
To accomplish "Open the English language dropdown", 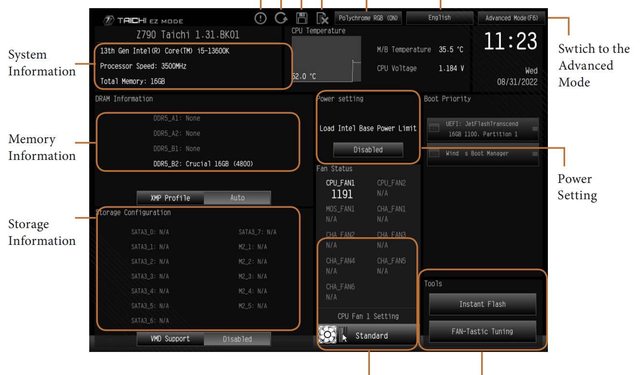I will (440, 18).
